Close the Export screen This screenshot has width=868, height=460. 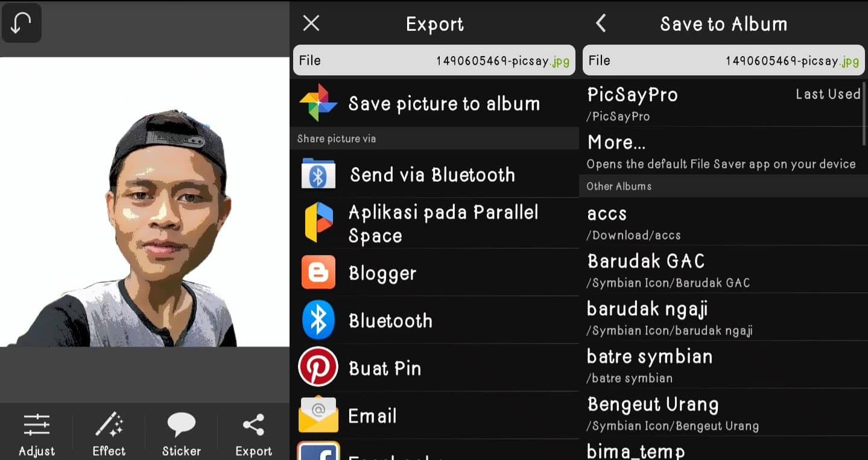point(311,23)
